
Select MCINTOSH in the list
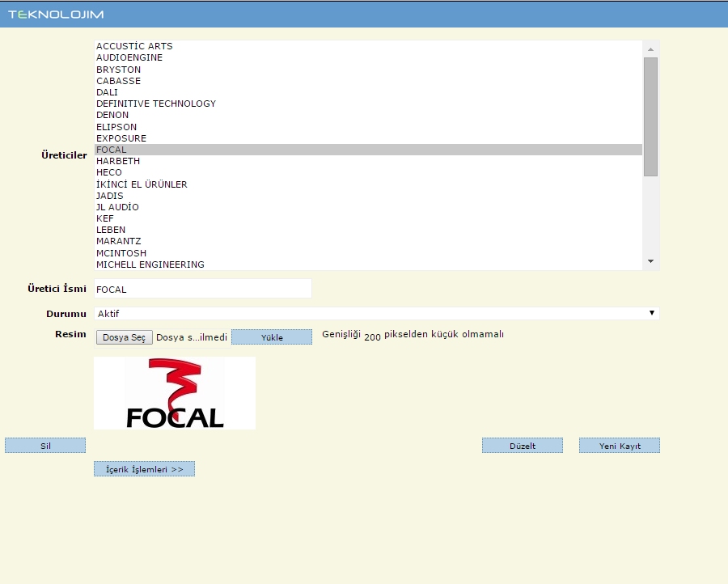tap(368, 253)
